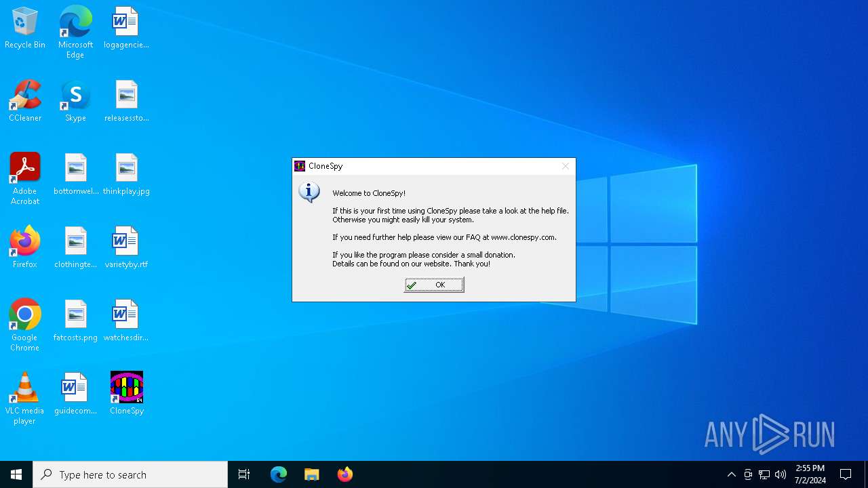Select the logagencie Word document on desktop
Image resolution: width=868 pixels, height=488 pixels.
tap(126, 28)
